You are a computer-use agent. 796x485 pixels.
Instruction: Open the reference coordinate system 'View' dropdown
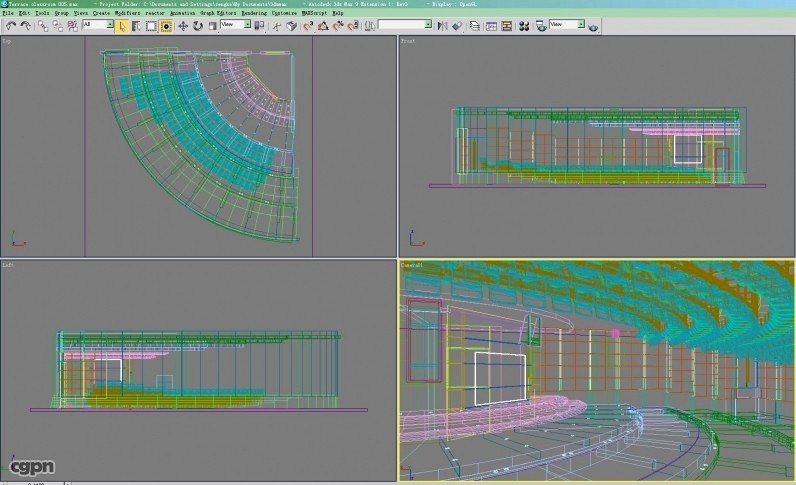coord(236,24)
